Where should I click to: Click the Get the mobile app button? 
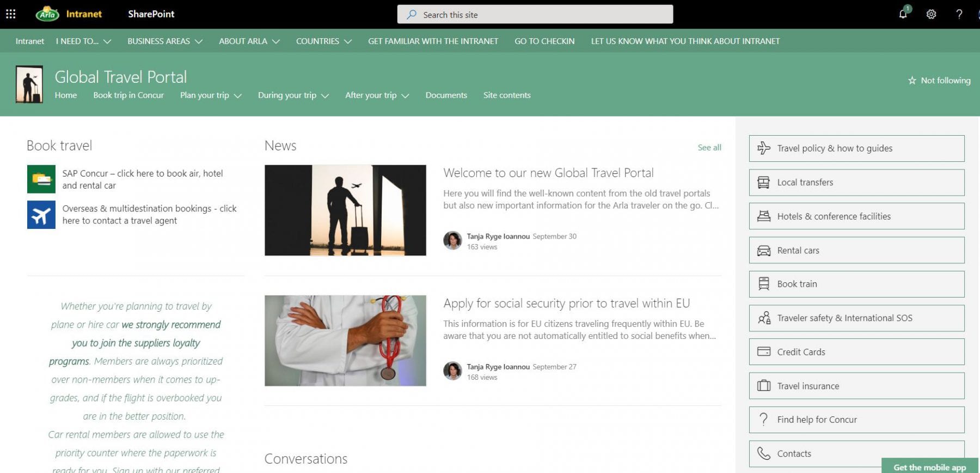click(929, 467)
